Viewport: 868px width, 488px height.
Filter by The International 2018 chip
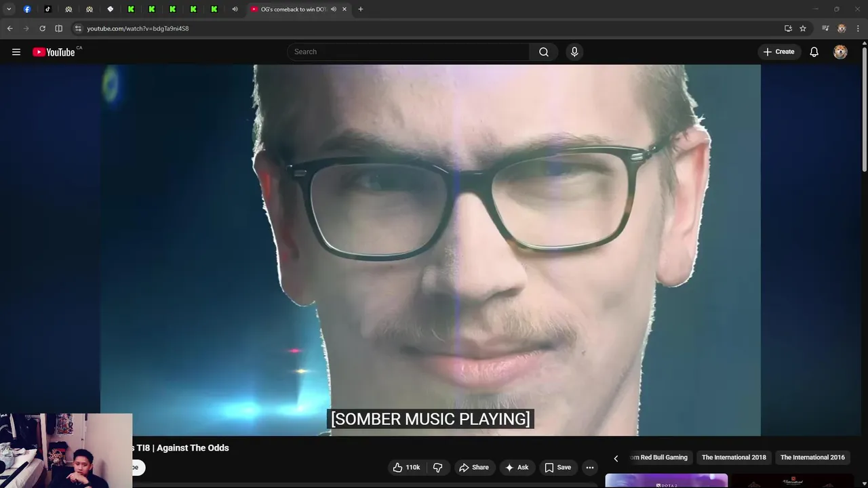734,457
